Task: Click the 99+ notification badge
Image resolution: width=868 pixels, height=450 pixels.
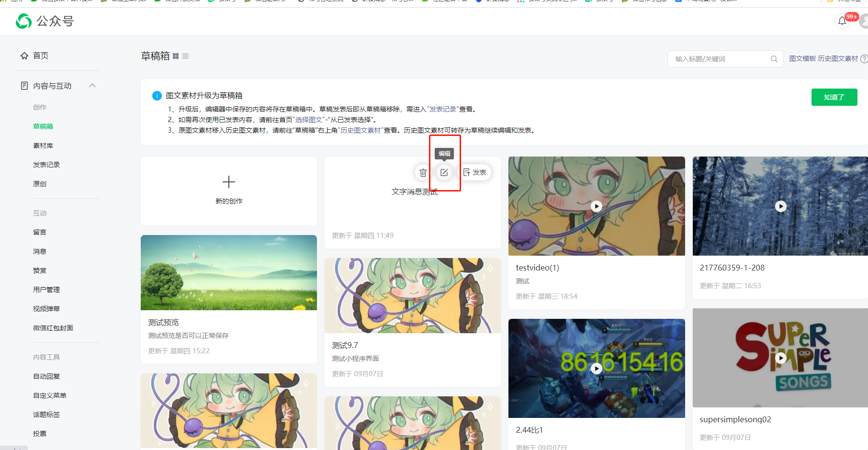Action: 852,17
